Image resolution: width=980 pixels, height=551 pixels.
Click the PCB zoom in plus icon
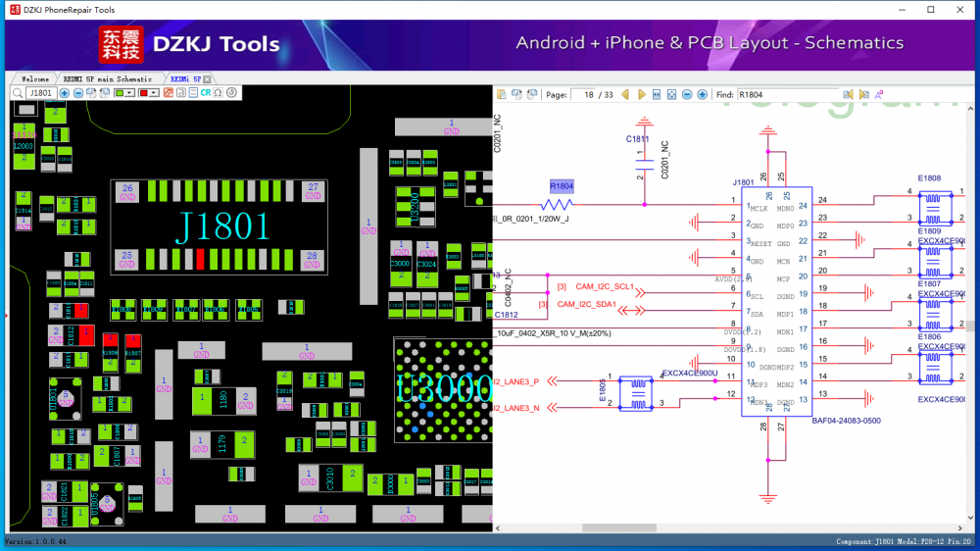pos(65,93)
